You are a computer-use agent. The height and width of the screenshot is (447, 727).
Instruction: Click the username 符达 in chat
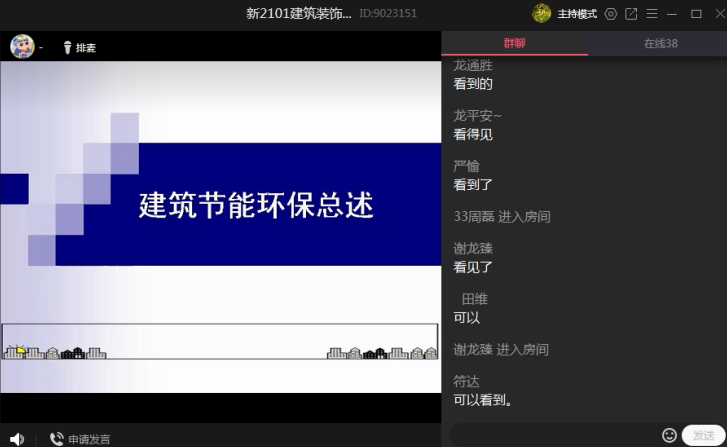click(466, 382)
